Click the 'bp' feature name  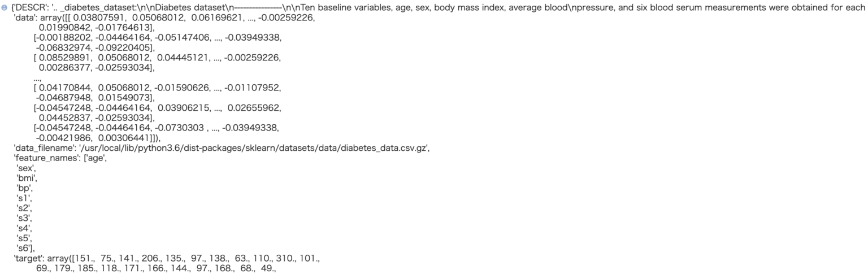click(x=25, y=188)
